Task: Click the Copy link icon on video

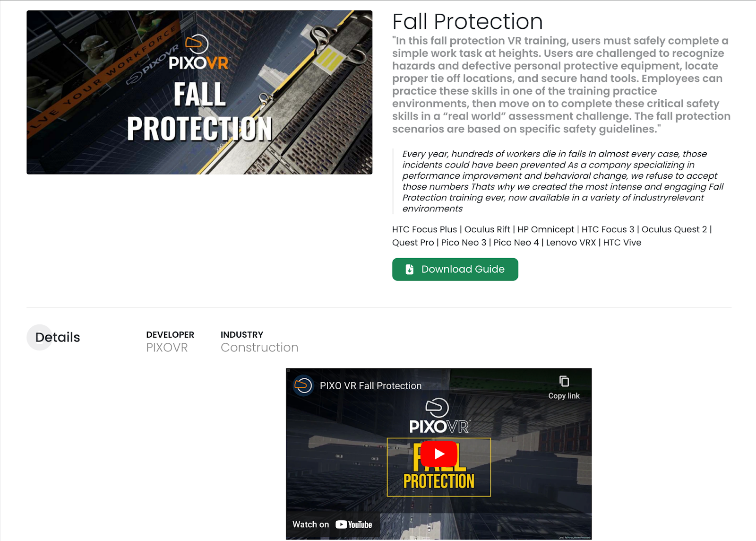Action: tap(564, 381)
